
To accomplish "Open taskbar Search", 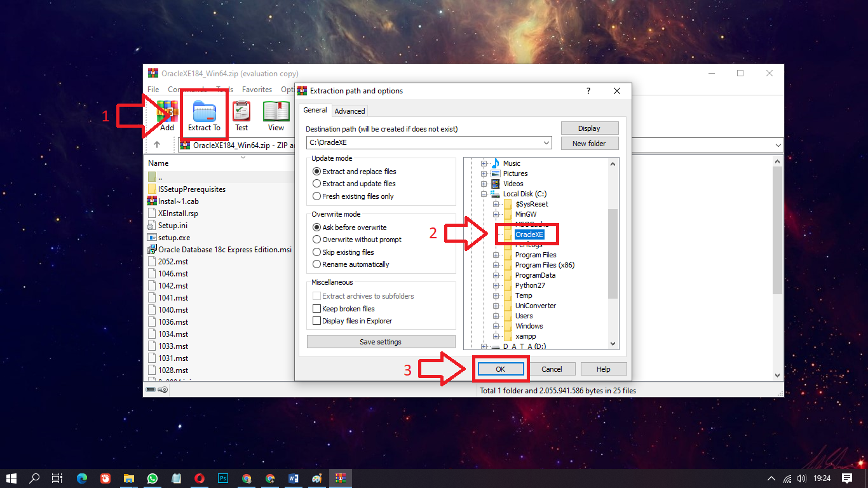I will tap(34, 478).
